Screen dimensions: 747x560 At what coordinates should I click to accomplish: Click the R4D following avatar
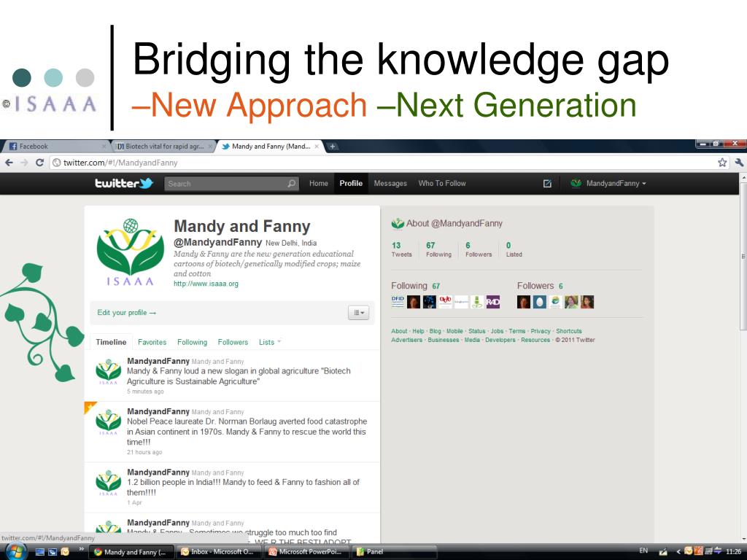pos(493,302)
